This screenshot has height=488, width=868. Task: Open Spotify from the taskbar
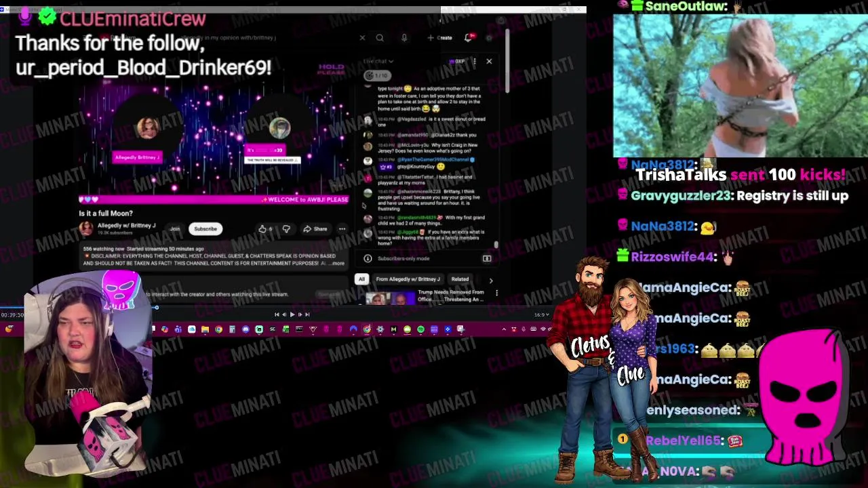[420, 329]
